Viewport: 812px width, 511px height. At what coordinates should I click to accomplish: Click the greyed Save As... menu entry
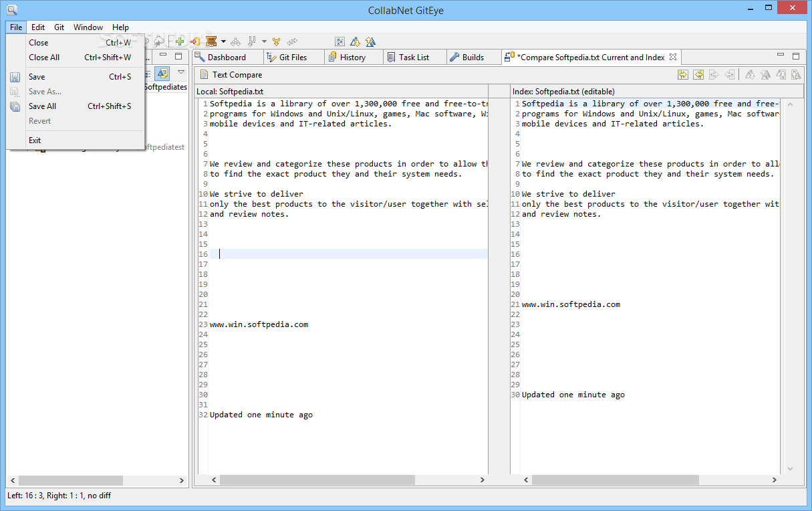click(x=76, y=92)
